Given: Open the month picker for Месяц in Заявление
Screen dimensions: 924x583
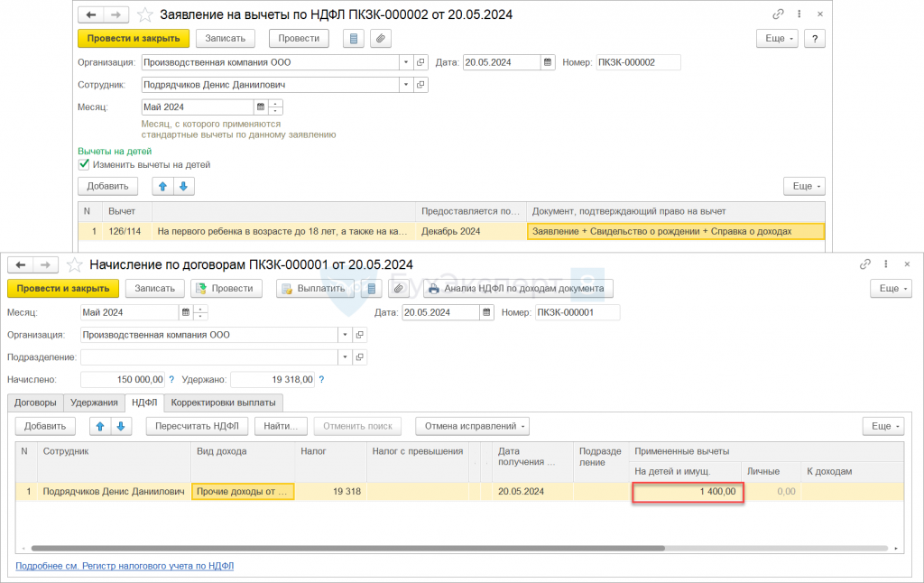Looking at the screenshot, I should coord(261,107).
